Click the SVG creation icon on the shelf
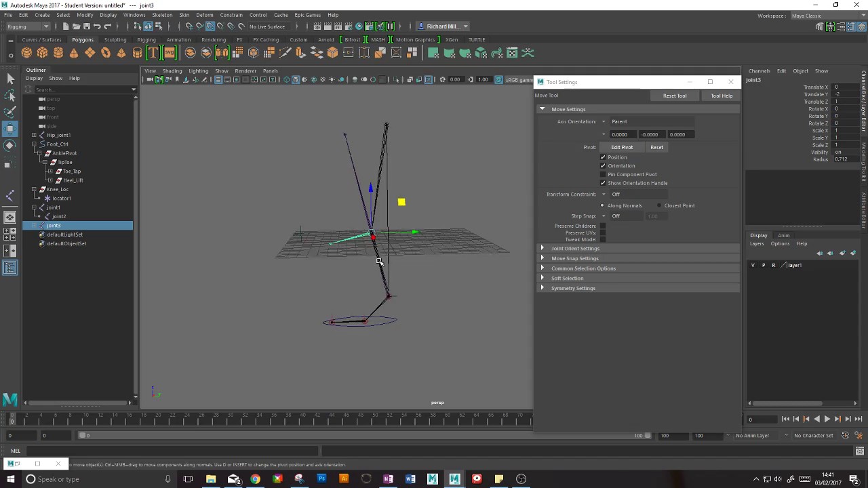This screenshot has width=868, height=488. pyautogui.click(x=170, y=53)
